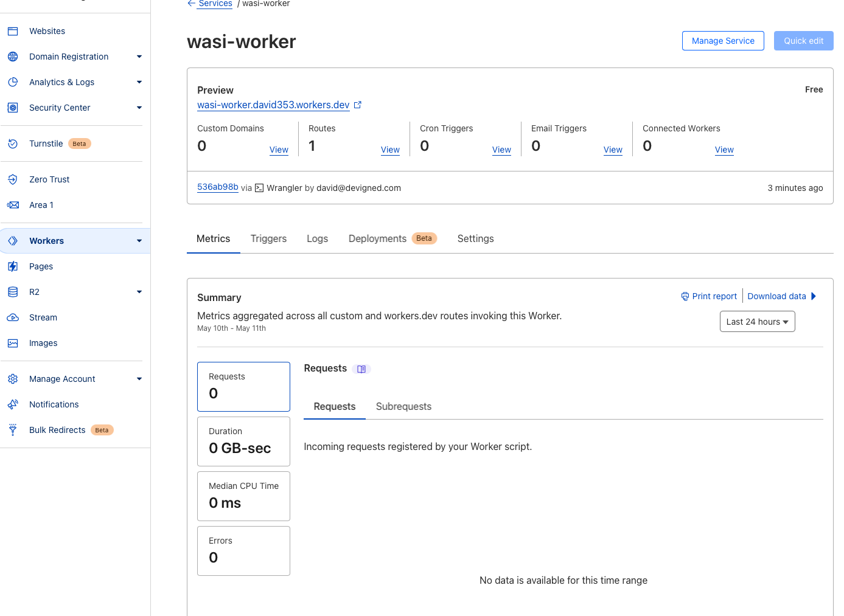
Task: Select the Duration metric card
Action: click(x=243, y=441)
